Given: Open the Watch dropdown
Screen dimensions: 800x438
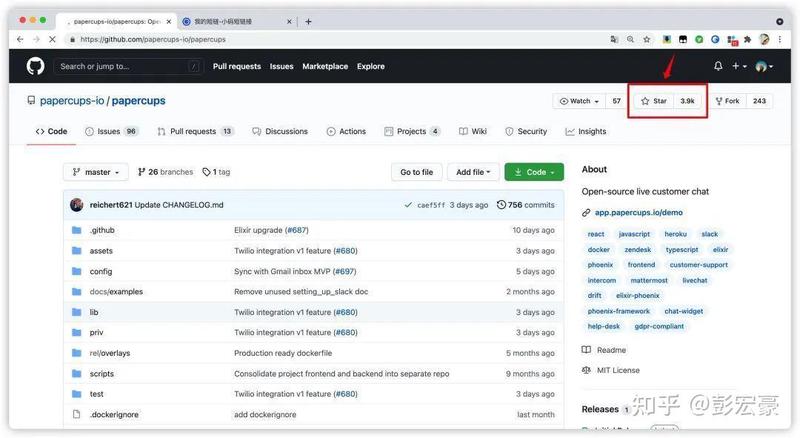Looking at the screenshot, I should pos(579,101).
